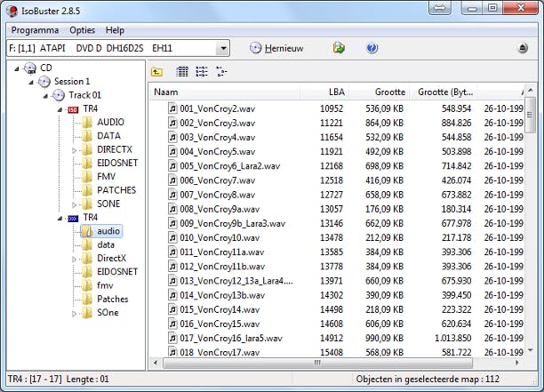Viewport: 544px width, 392px height.
Task: Select file 001_VonCroy2.wav
Action: [217, 109]
